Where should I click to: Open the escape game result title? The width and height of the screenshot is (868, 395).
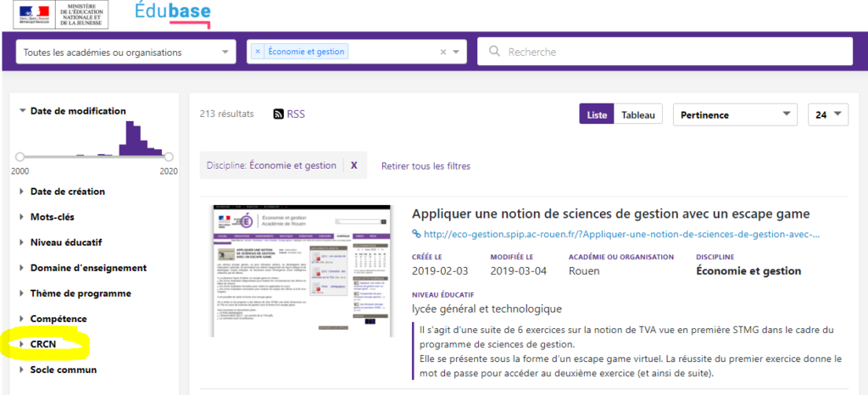(x=610, y=214)
